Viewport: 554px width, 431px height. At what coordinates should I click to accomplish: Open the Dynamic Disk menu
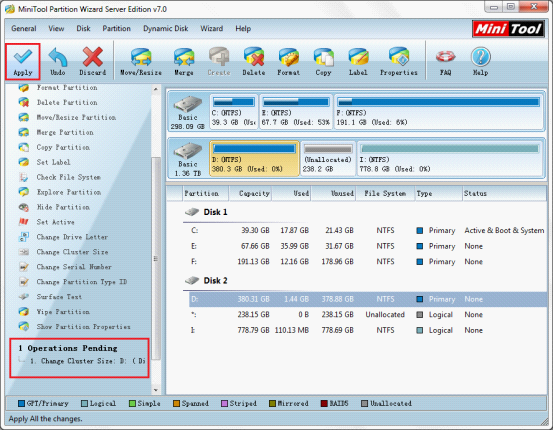[165, 29]
